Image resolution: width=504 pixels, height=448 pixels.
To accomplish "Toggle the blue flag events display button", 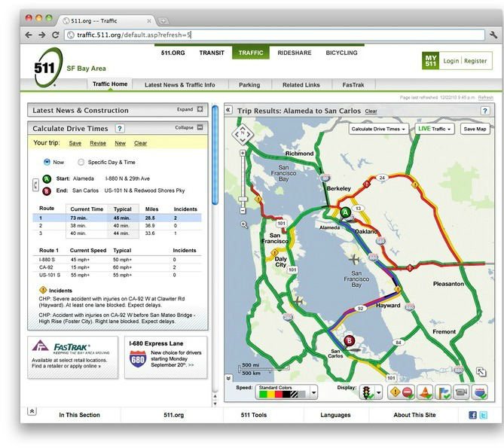I will click(443, 392).
